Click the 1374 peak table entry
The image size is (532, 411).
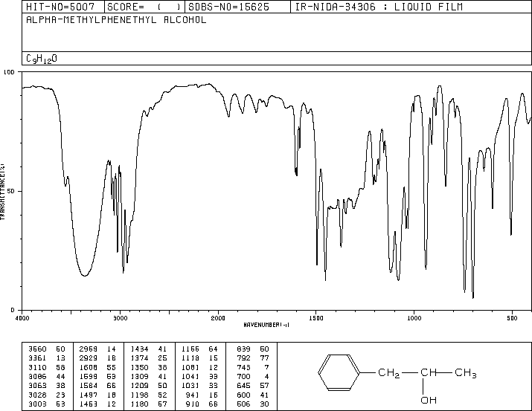pos(139,358)
